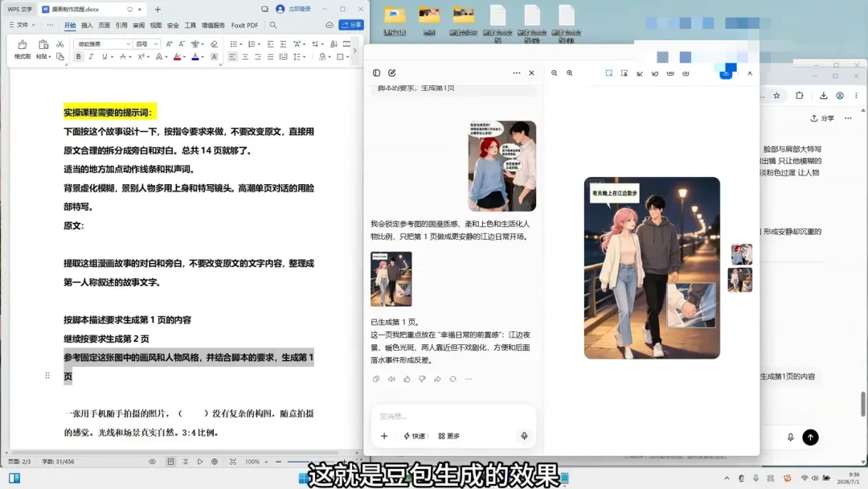Image resolution: width=868 pixels, height=489 pixels.
Task: Increase font size with the A+ icon
Action: pyautogui.click(x=170, y=43)
